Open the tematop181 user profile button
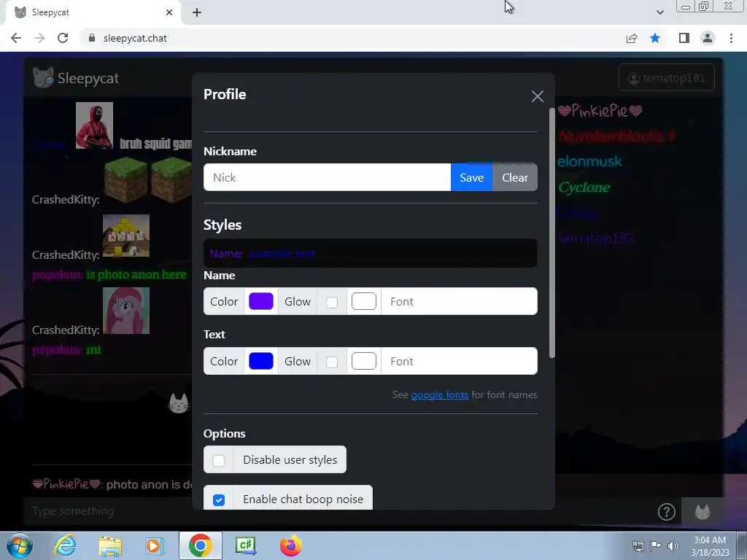Screen dimensions: 747x560 (x=667, y=77)
